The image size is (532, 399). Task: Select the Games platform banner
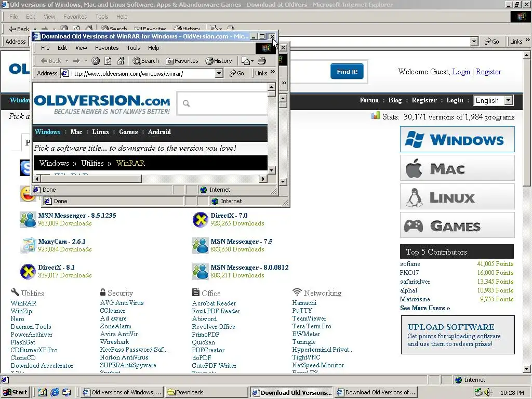coord(457,225)
